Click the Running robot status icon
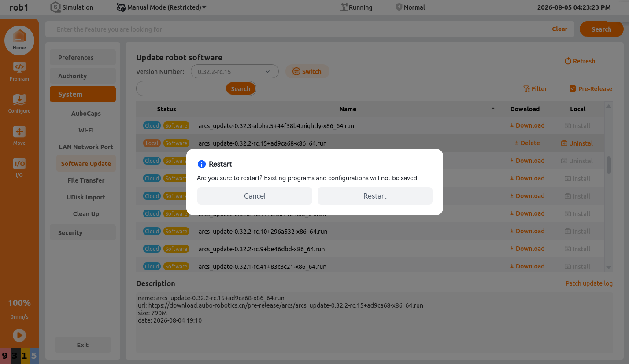The height and width of the screenshot is (364, 629). tap(344, 7)
